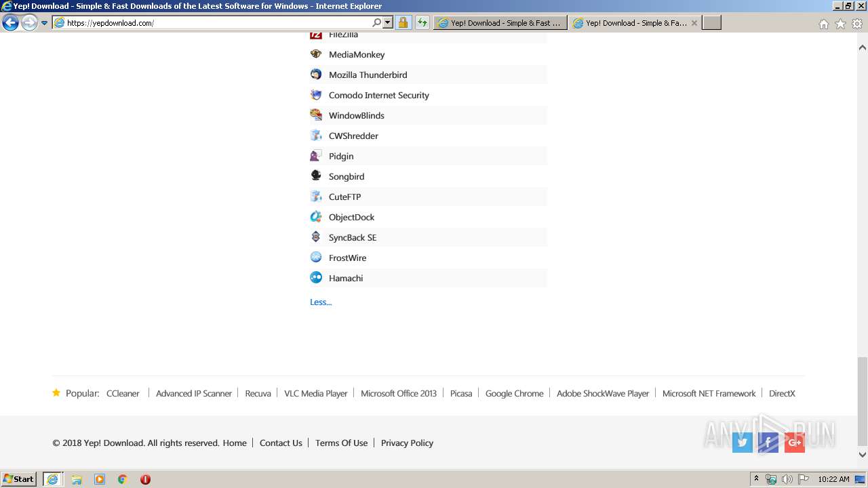Click the scrollbar up arrow
This screenshot has height=488, width=868.
point(863,47)
